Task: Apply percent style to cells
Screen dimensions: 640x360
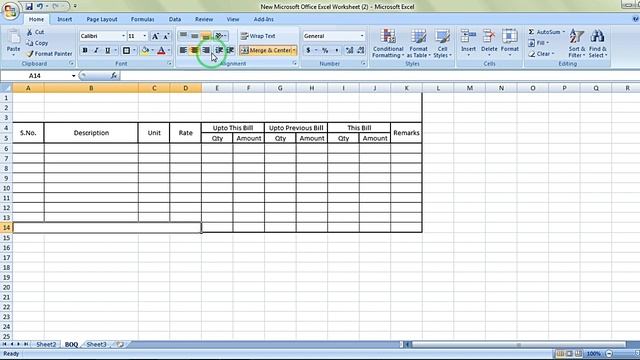Action: coord(325,50)
